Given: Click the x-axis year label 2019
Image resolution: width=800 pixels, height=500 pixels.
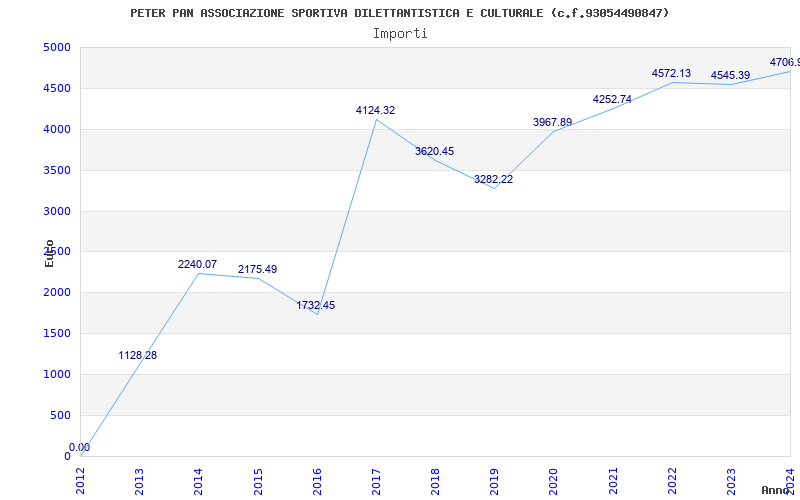Looking at the screenshot, I should coord(495,481).
